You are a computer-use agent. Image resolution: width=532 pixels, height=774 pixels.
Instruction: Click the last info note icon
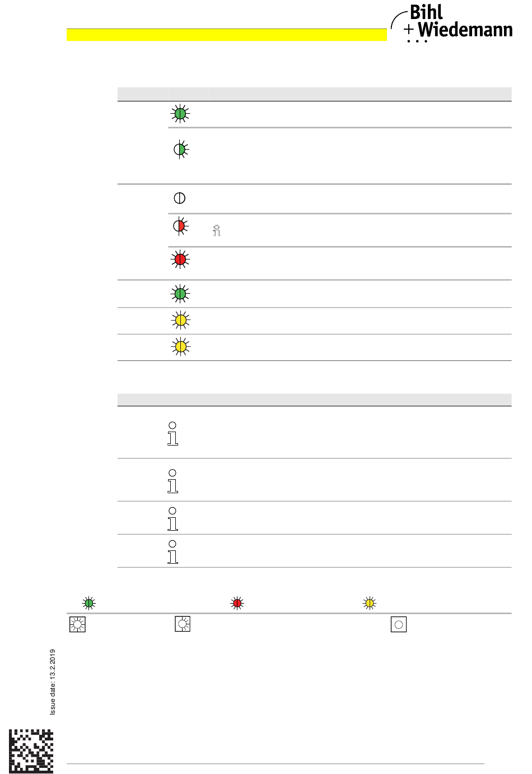(x=172, y=552)
